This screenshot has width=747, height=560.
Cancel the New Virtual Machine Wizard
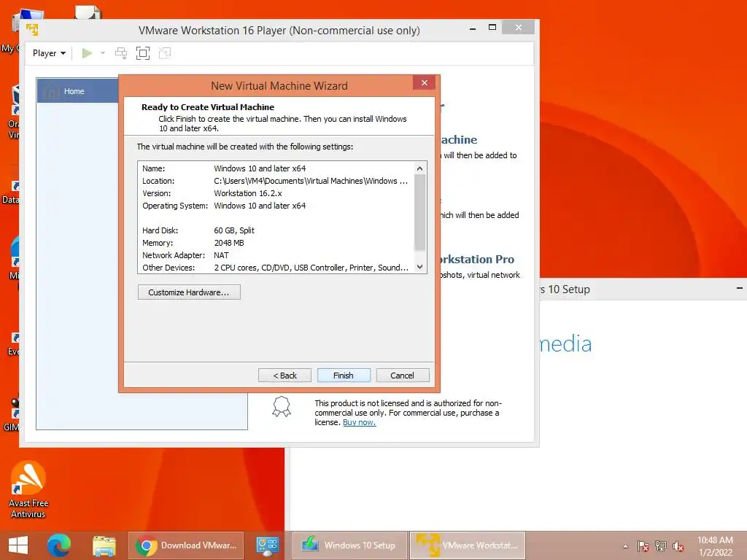[x=403, y=376]
